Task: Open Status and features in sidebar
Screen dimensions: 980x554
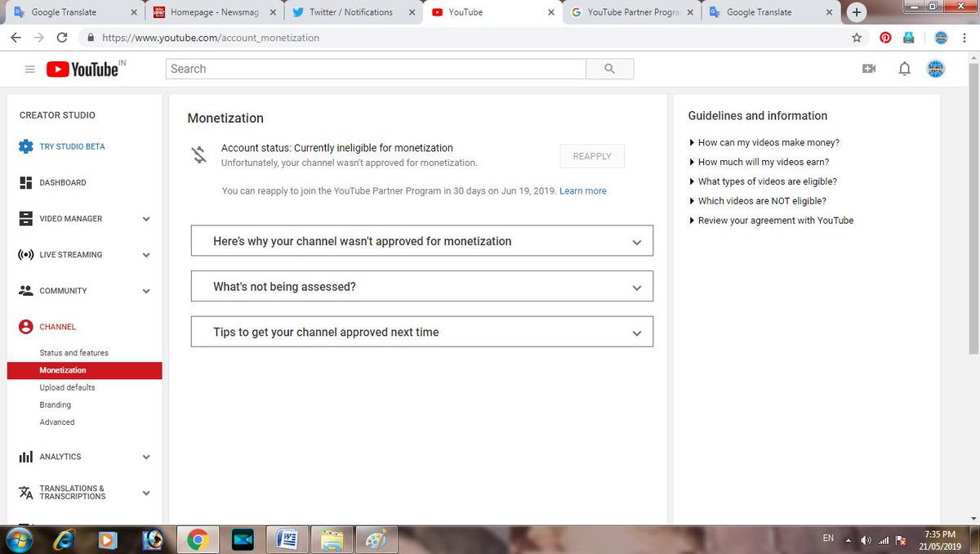Action: (x=74, y=353)
